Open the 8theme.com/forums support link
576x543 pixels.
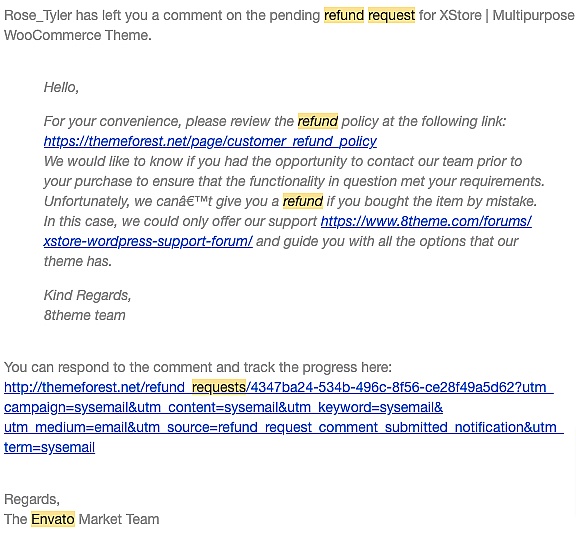click(426, 221)
